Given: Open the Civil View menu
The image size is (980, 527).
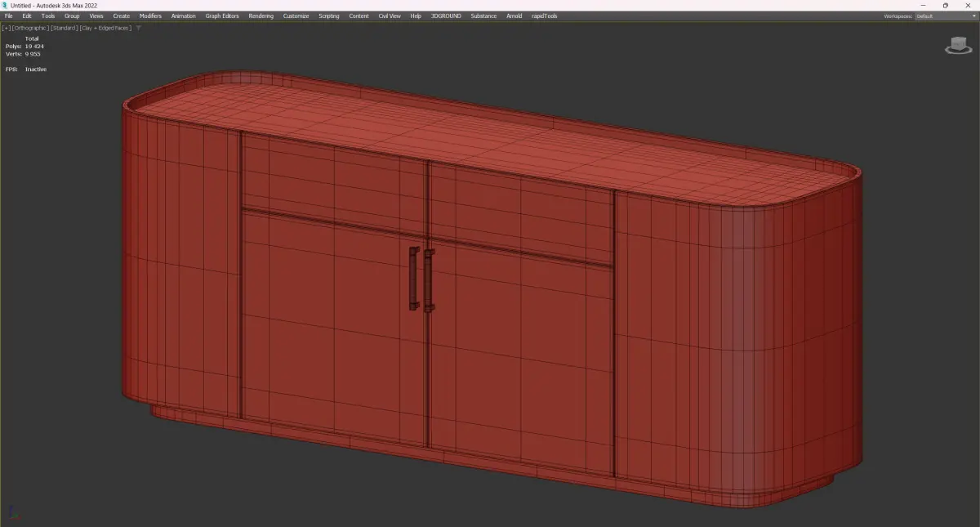Looking at the screenshot, I should coord(390,16).
